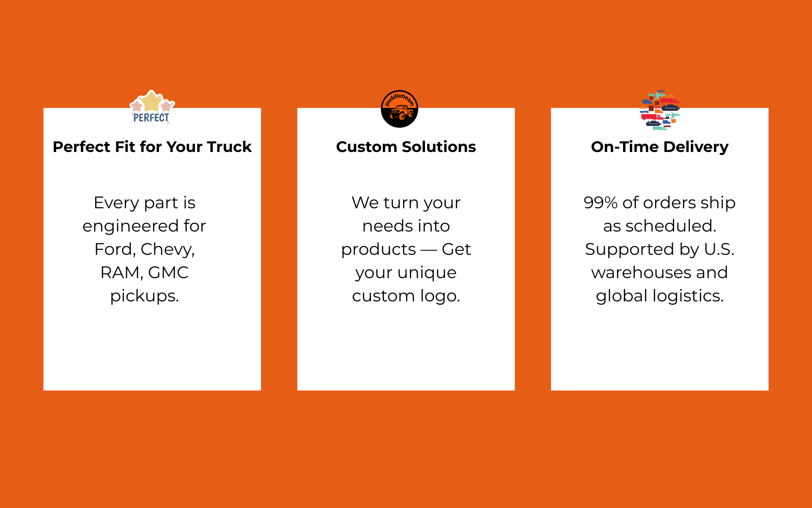Click the "Supported by U.S." text line
The image size is (812, 508).
pyautogui.click(x=659, y=249)
